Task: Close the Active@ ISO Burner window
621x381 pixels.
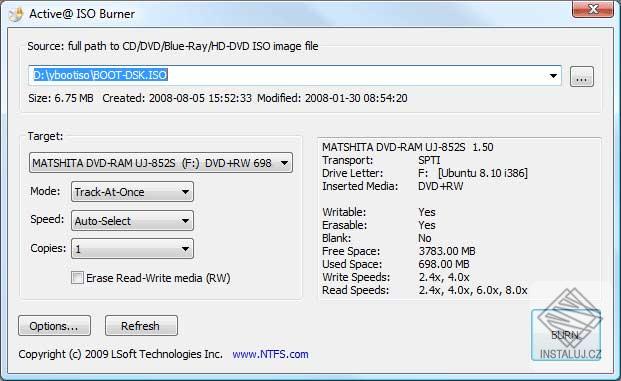Action: 593,9
